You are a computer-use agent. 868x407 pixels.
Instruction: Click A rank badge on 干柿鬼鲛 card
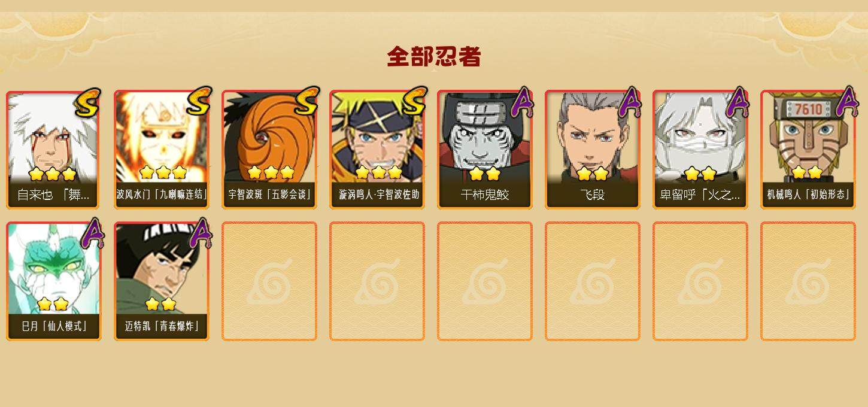pyautogui.click(x=521, y=102)
